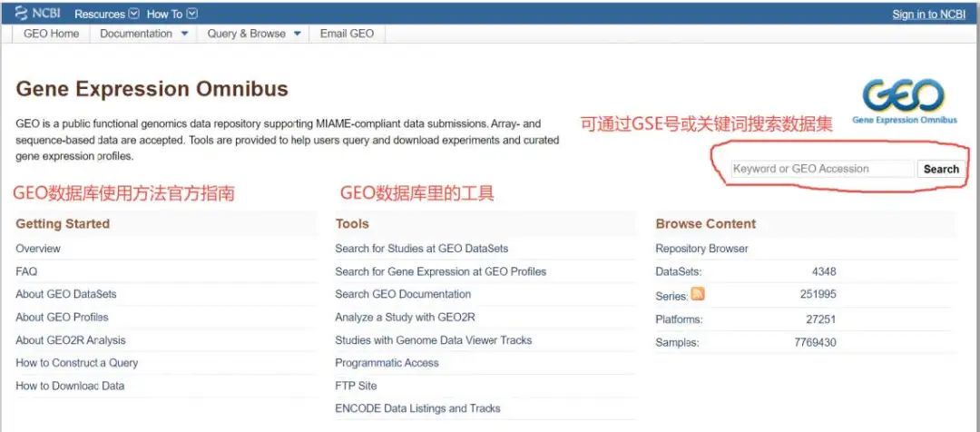Screen dimensions: 980x432
Task: Open How to Construct a Query
Action: [x=77, y=363]
